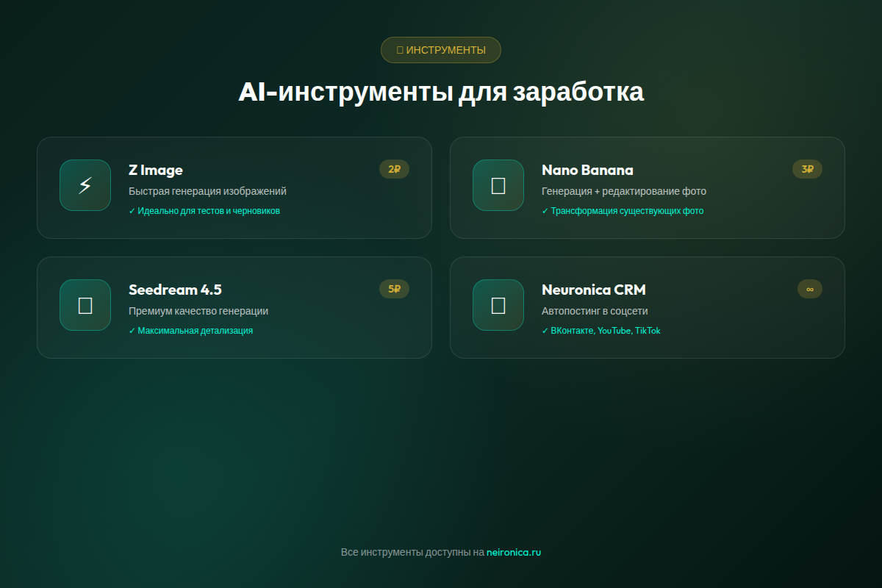Open the Neuronica CRM card
Screen dimensions: 882x588
pos(648,307)
